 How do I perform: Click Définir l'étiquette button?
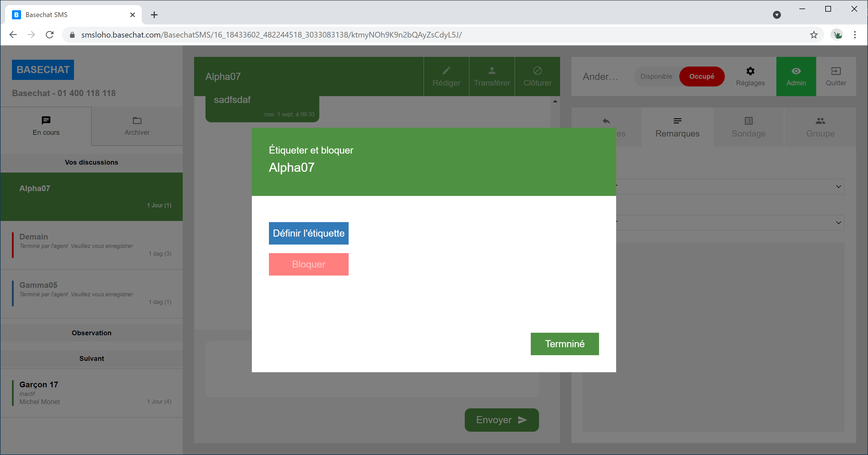tap(308, 233)
